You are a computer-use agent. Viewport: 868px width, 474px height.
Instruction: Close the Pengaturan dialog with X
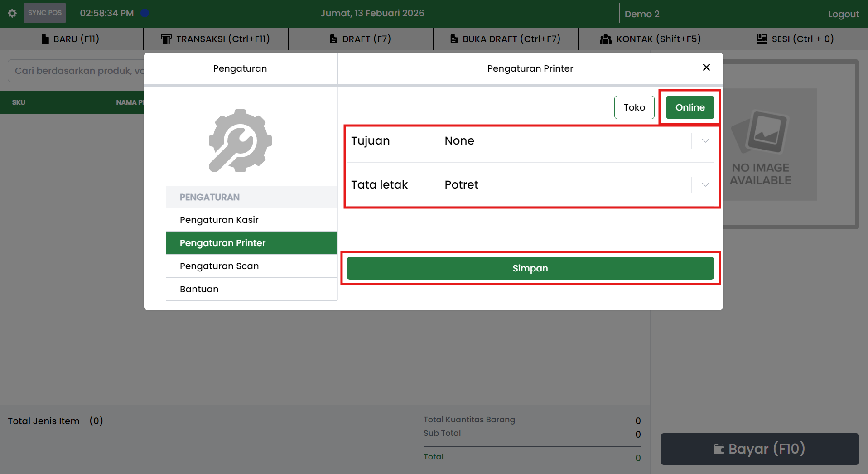tap(706, 68)
